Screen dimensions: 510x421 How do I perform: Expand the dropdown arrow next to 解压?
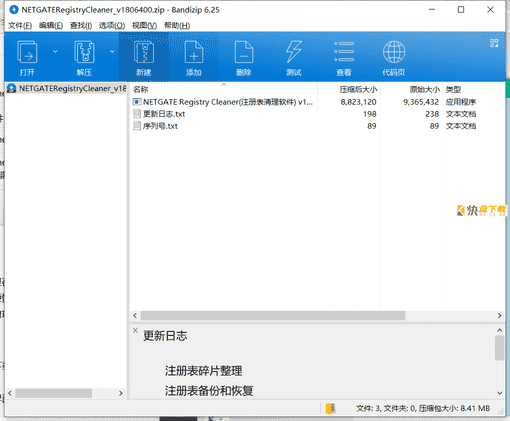112,51
